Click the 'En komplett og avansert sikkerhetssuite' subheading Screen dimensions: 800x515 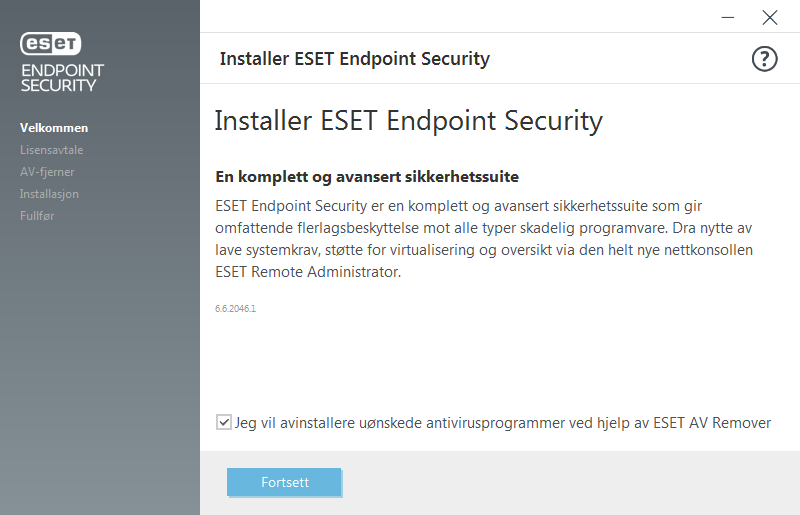pos(367,177)
